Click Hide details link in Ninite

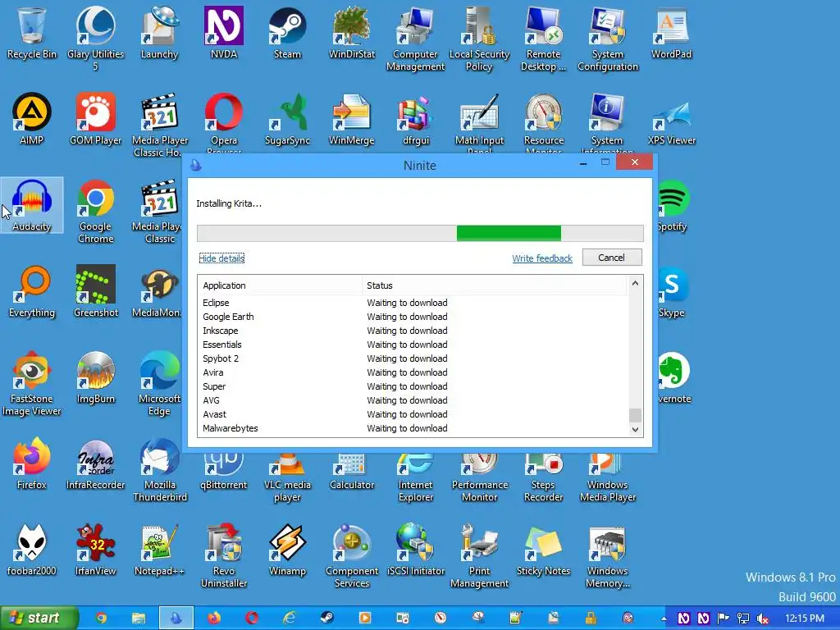click(x=221, y=258)
